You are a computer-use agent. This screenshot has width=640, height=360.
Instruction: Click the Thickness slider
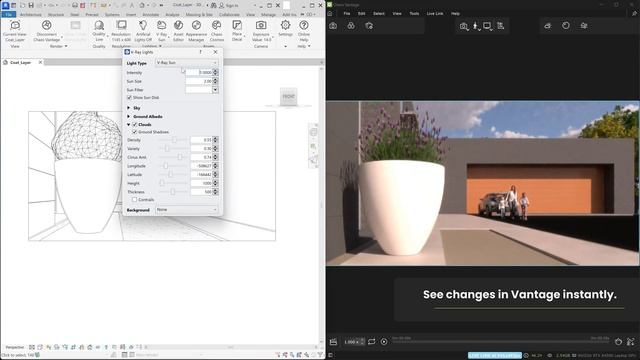pyautogui.click(x=173, y=192)
